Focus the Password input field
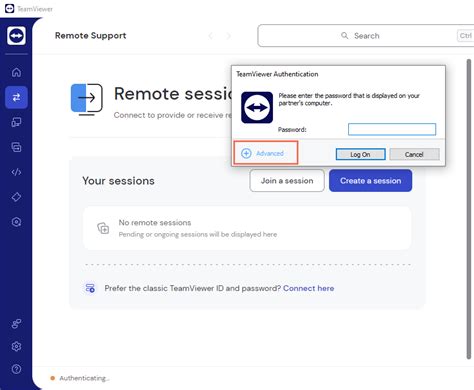 (392, 129)
